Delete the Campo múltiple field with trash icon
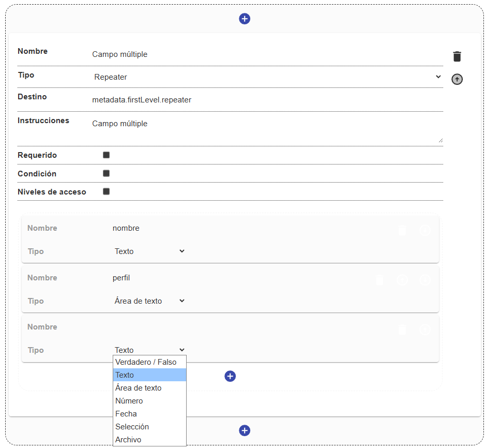 point(457,56)
